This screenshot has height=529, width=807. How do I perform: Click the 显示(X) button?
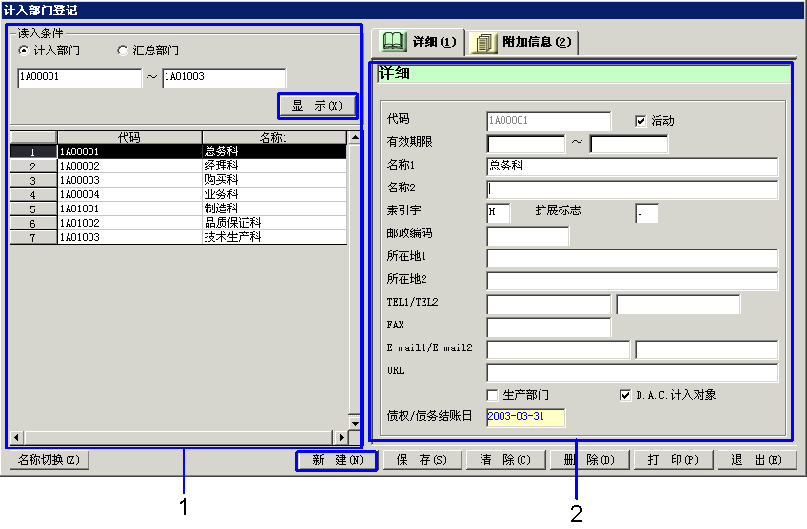tap(317, 105)
